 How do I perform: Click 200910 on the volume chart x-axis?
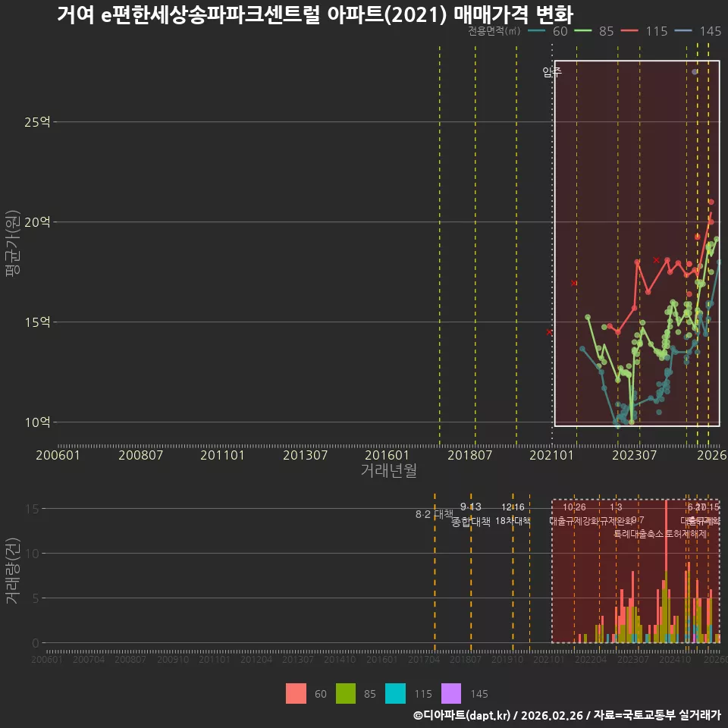pyautogui.click(x=173, y=659)
